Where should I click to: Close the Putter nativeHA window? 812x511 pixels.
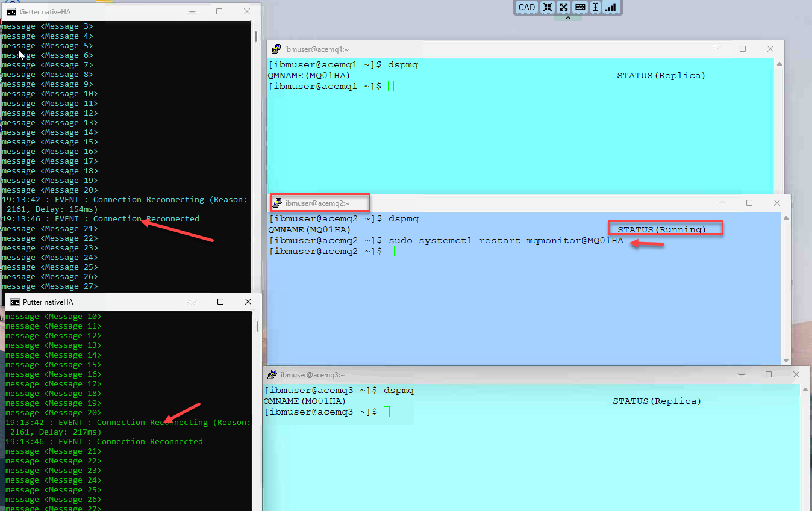pyautogui.click(x=248, y=302)
